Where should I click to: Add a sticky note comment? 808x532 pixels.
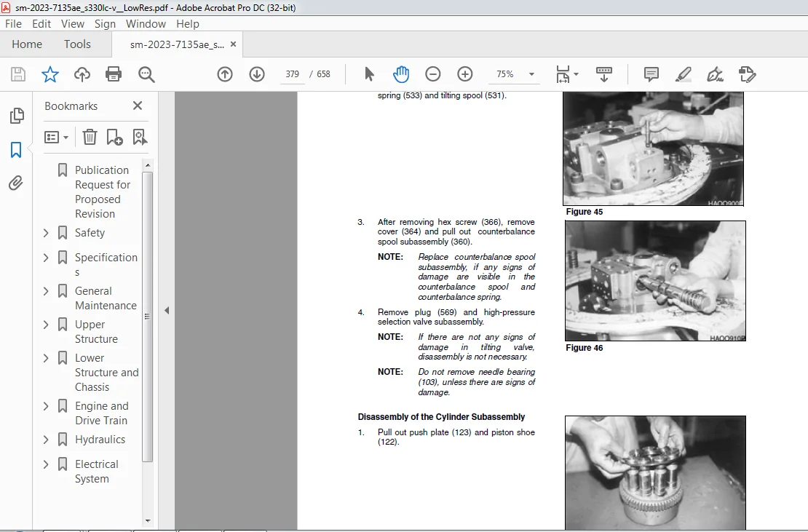[x=651, y=74]
